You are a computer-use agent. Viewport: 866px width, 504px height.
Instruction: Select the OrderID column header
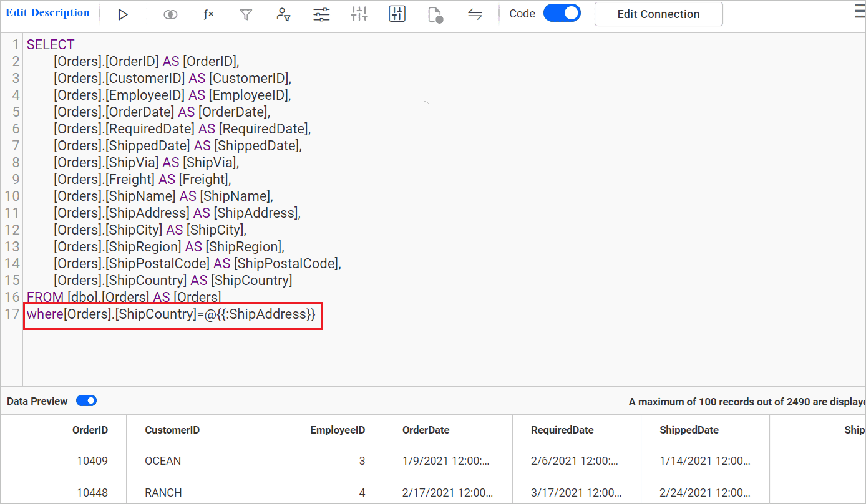click(x=90, y=430)
